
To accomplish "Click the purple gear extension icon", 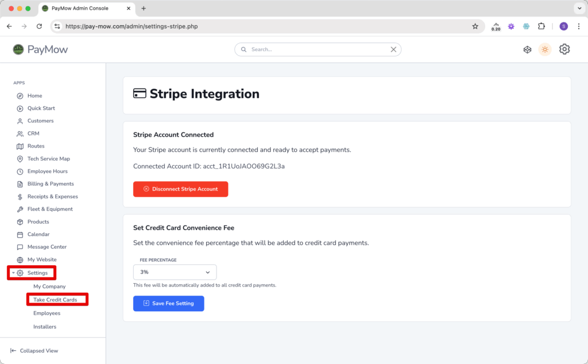I will pyautogui.click(x=511, y=26).
